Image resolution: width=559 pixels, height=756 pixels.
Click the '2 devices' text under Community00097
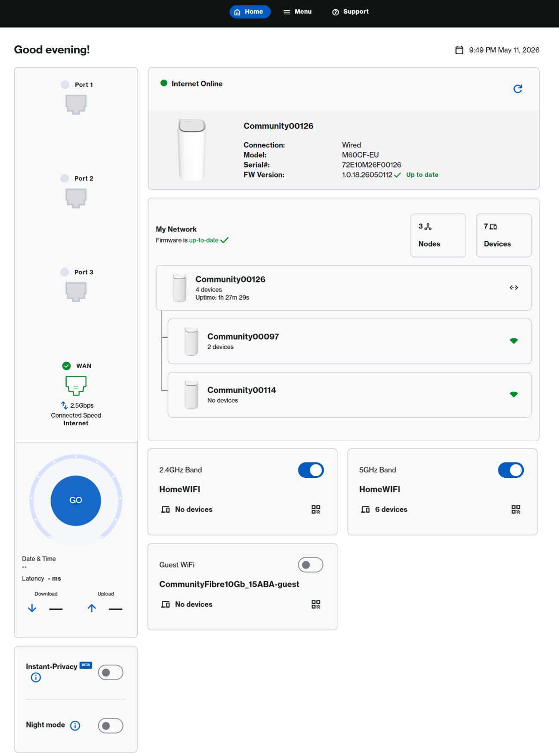point(220,347)
